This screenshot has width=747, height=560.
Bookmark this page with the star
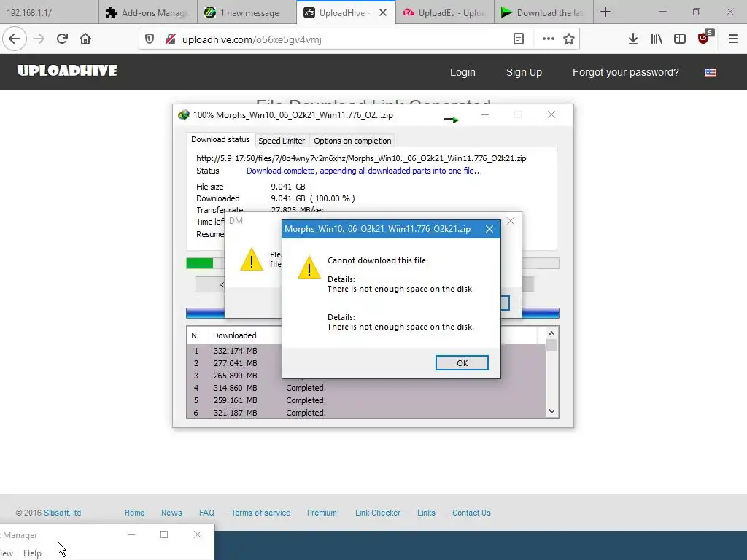[x=569, y=39]
